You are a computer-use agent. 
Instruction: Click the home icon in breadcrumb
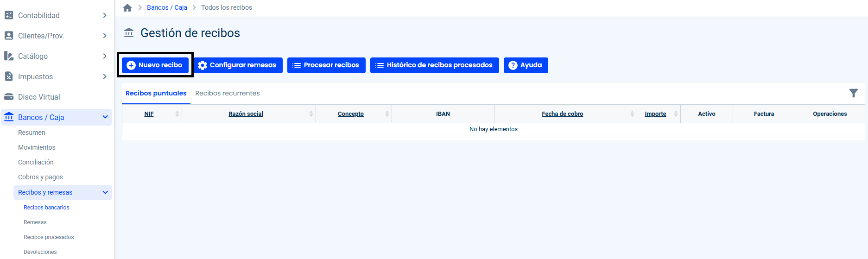pyautogui.click(x=127, y=7)
